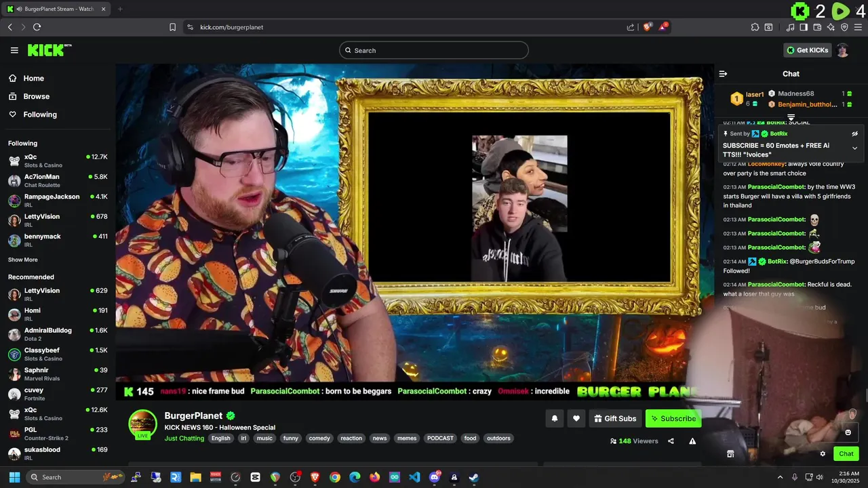Open File Explorer from taskbar
868x488 pixels.
point(195,477)
